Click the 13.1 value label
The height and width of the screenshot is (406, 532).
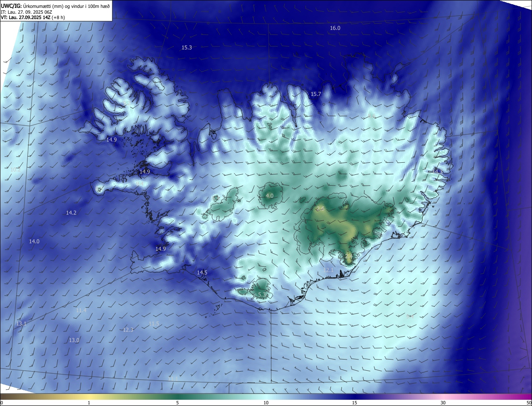[x=21, y=324]
